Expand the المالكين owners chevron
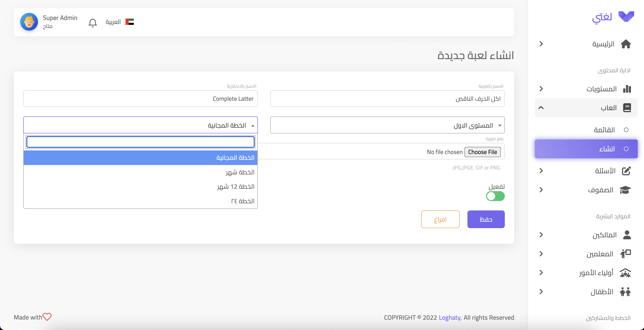644x330 pixels. pos(541,235)
